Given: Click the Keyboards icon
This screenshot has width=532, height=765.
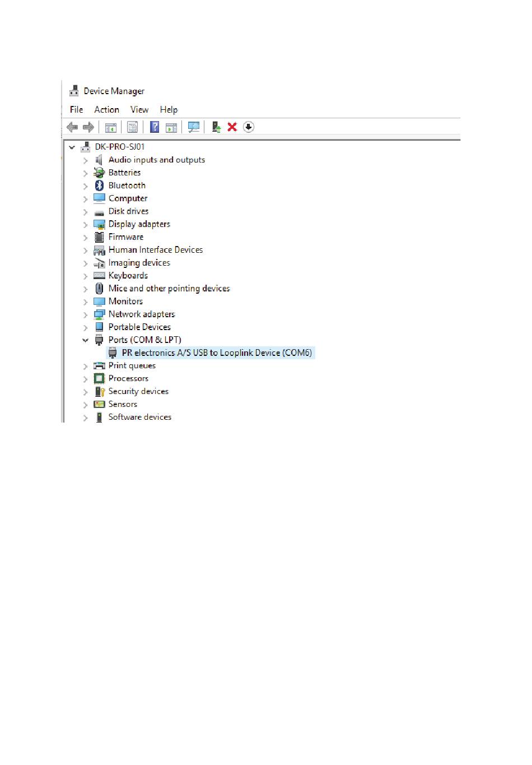Looking at the screenshot, I should tap(99, 276).
